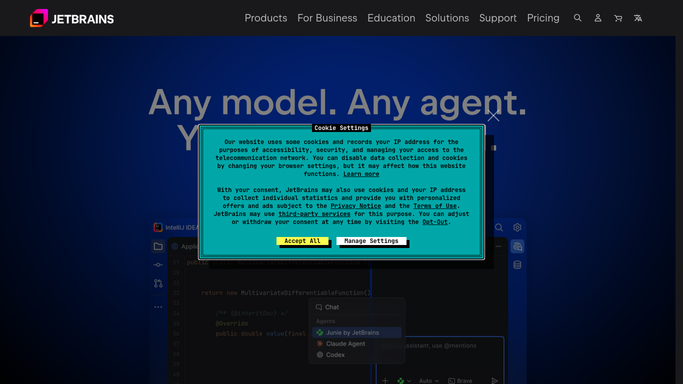The height and width of the screenshot is (384, 683).
Task: Open the Solutions menu
Action: click(447, 18)
